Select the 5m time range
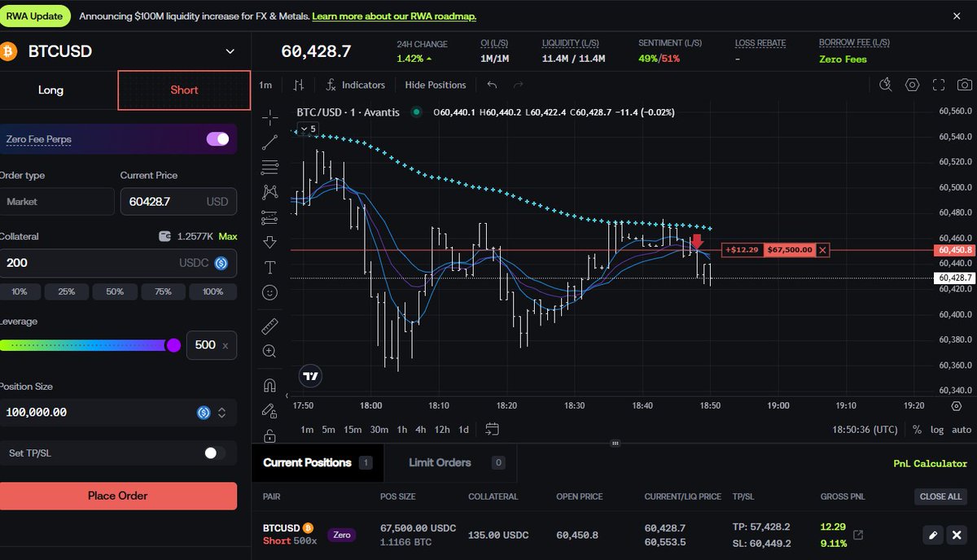This screenshot has width=977, height=560. tap(328, 430)
